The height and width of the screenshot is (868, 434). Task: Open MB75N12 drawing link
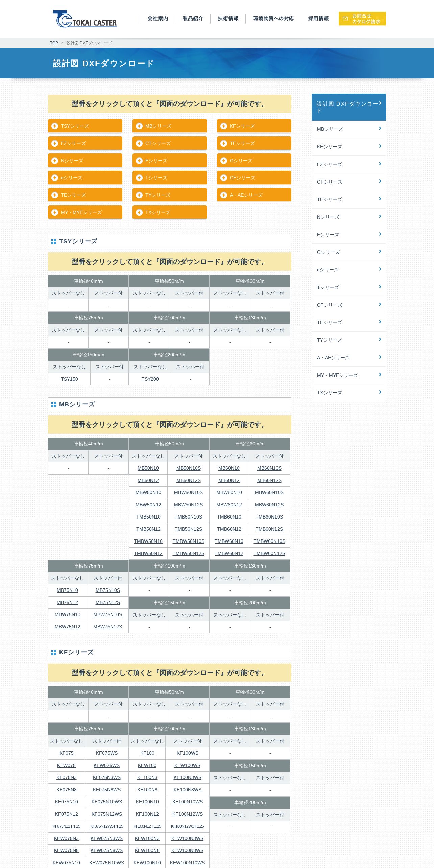[67, 602]
